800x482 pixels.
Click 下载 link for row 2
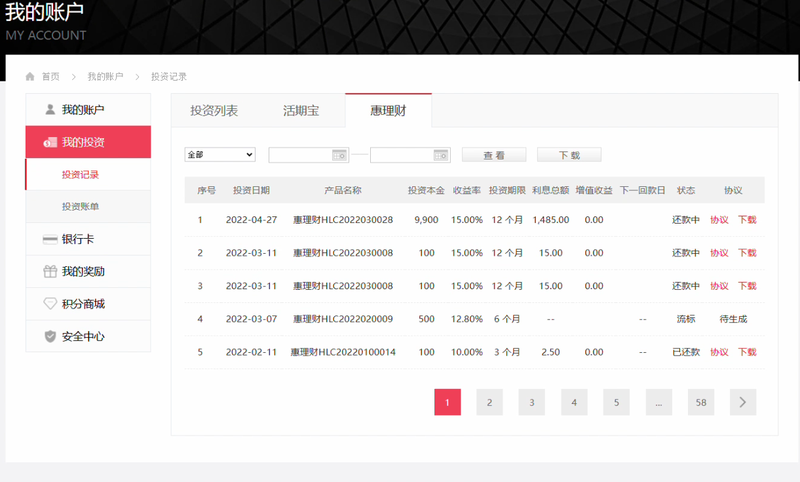[x=747, y=253]
